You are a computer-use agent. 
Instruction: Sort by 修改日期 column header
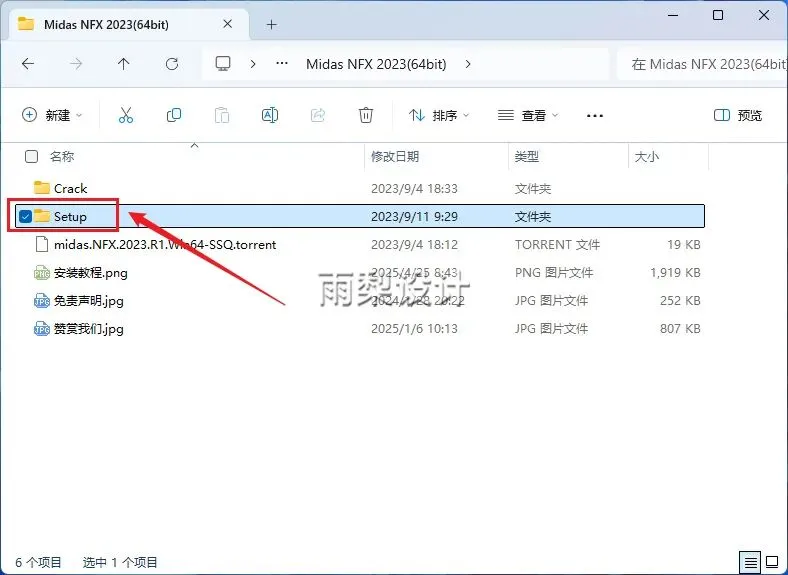pyautogui.click(x=395, y=157)
